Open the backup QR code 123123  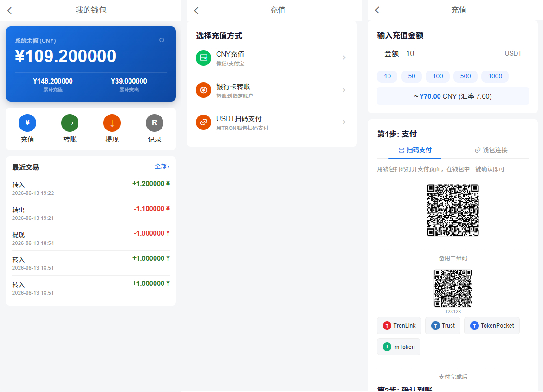[x=453, y=289]
